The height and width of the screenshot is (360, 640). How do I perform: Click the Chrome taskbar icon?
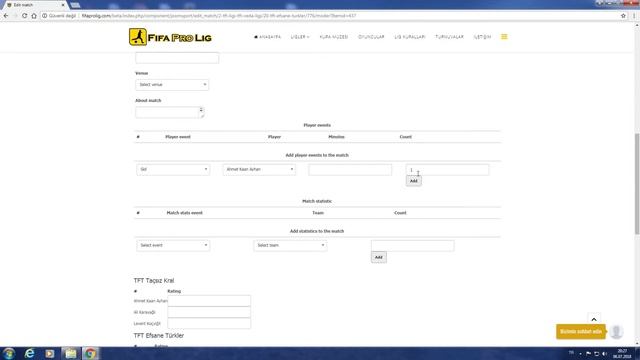91,353
